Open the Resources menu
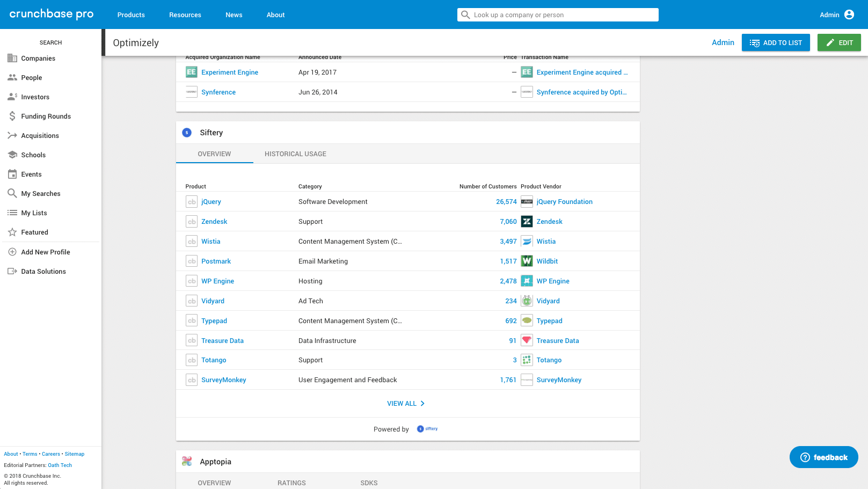 point(185,14)
